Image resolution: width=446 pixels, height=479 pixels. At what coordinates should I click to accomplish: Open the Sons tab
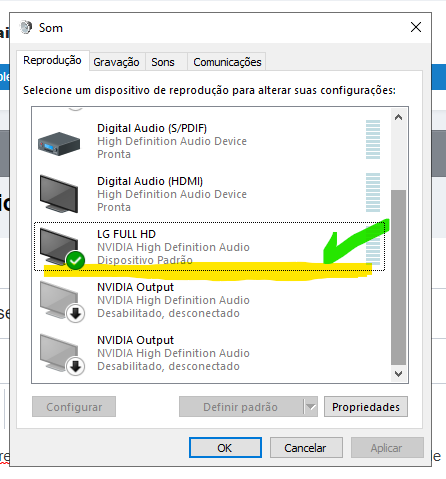pos(163,62)
